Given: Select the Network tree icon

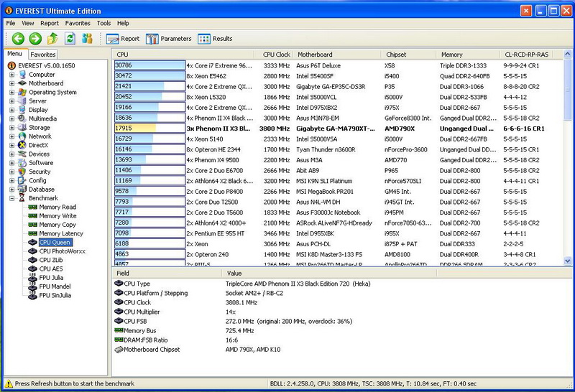Looking at the screenshot, I should click(x=22, y=136).
